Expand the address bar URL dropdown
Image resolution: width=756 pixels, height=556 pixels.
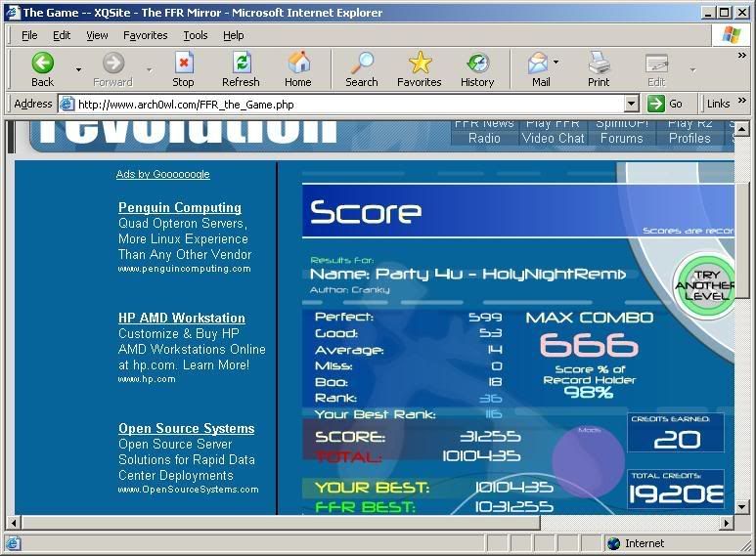[x=631, y=104]
